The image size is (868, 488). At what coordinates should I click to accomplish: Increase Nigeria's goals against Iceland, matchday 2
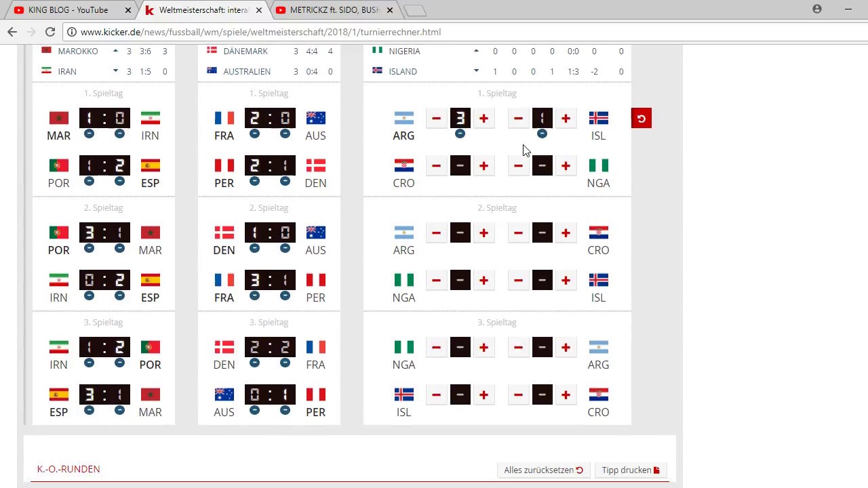[484, 280]
